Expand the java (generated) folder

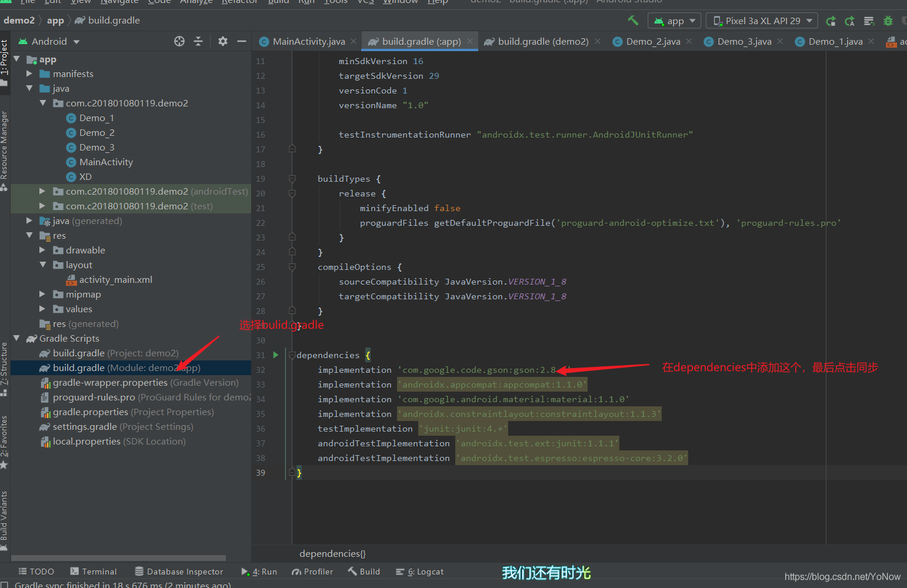29,220
